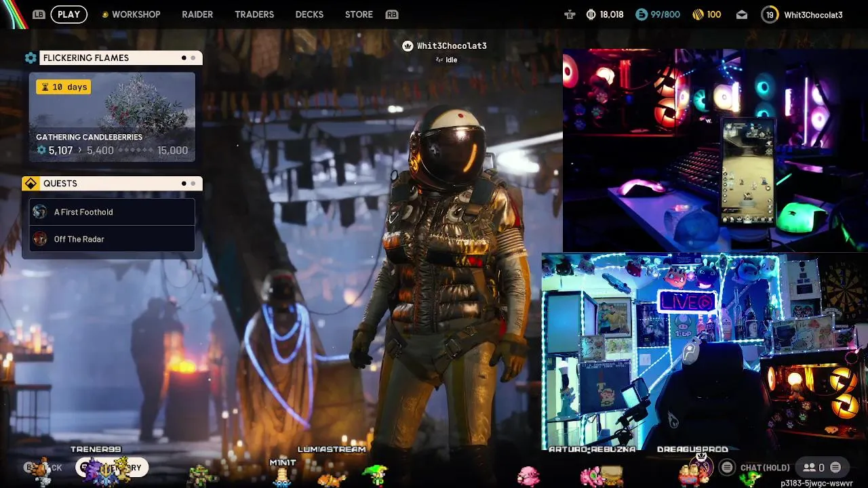
Task: Click the chat hold menu icon
Action: [727, 467]
